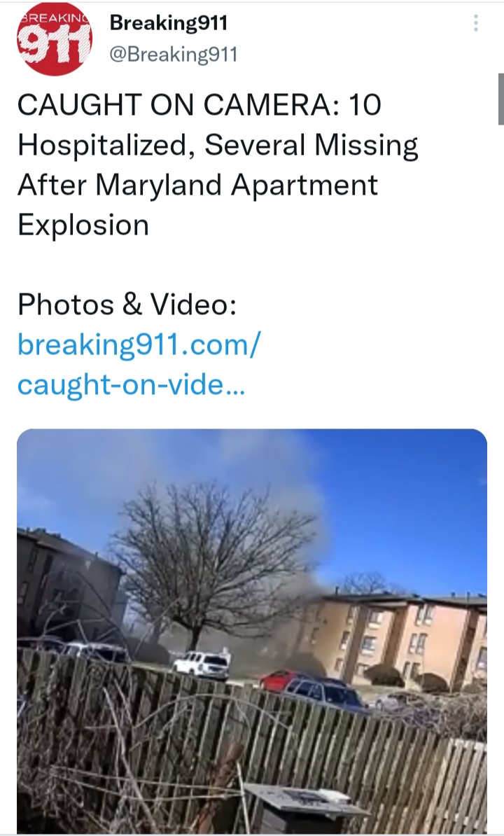Click the wooden fence in the photo
This screenshot has height=836, width=504.
251,746
